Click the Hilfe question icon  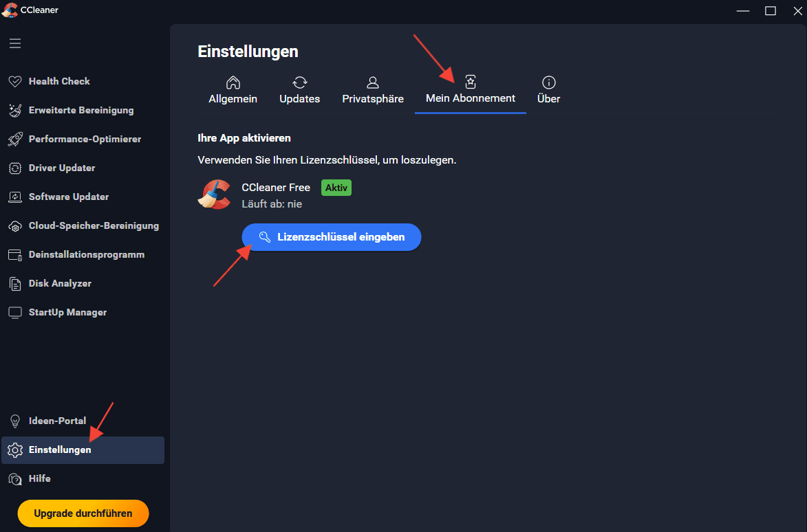pyautogui.click(x=15, y=479)
